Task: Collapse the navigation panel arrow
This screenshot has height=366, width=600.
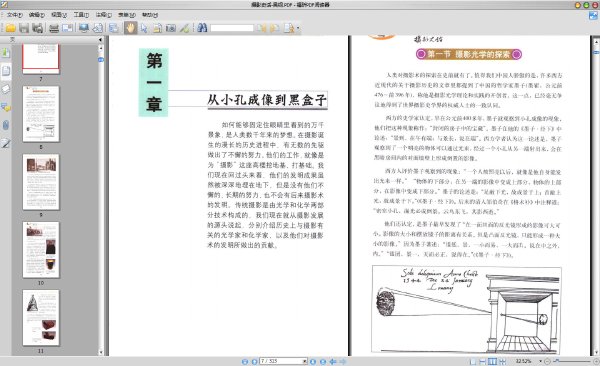Action: coord(100,40)
